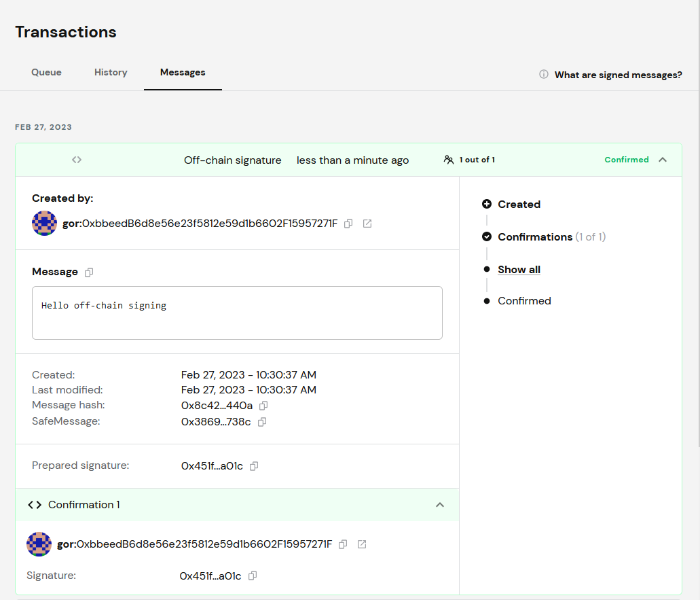Click the 1 out of 1 signers indicator
700x600 pixels.
[x=469, y=160]
